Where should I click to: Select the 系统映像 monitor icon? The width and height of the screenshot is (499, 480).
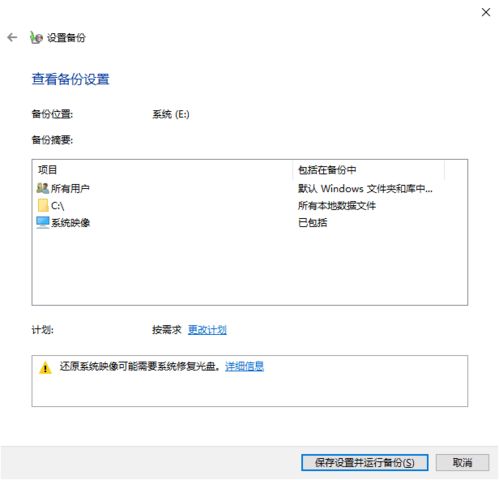coord(43,222)
